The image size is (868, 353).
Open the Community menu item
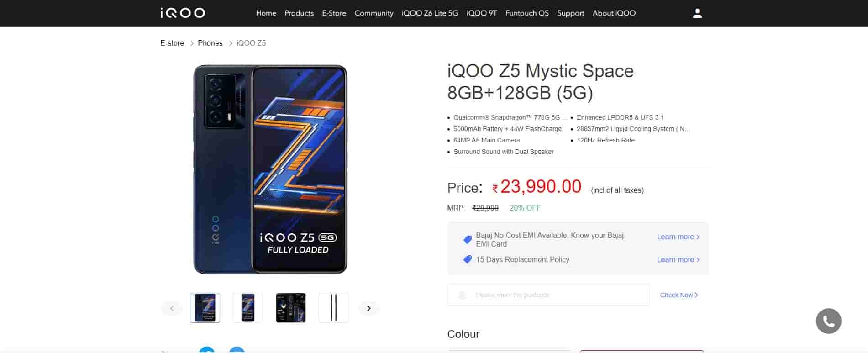[374, 13]
